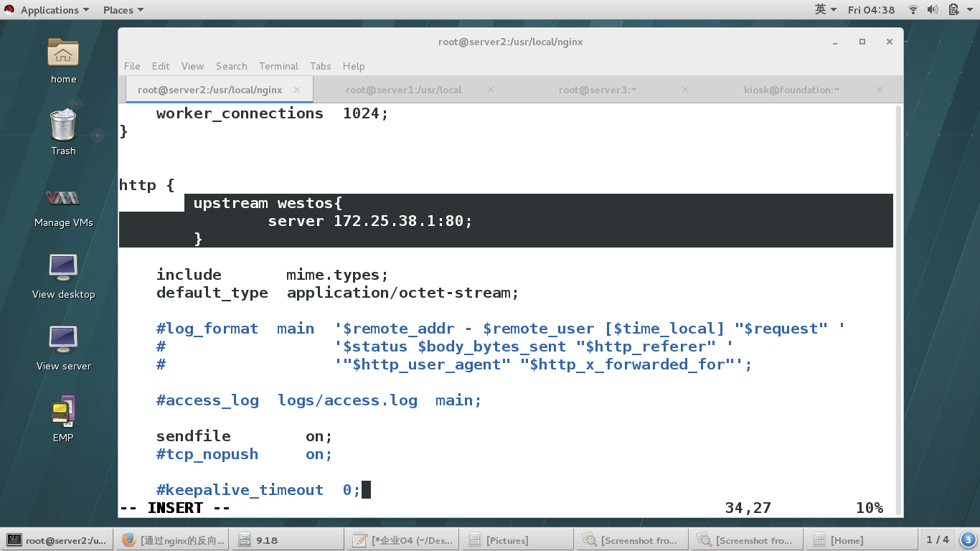Open the *企业04 editor taskbar window
The width and height of the screenshot is (980, 551).
point(402,540)
